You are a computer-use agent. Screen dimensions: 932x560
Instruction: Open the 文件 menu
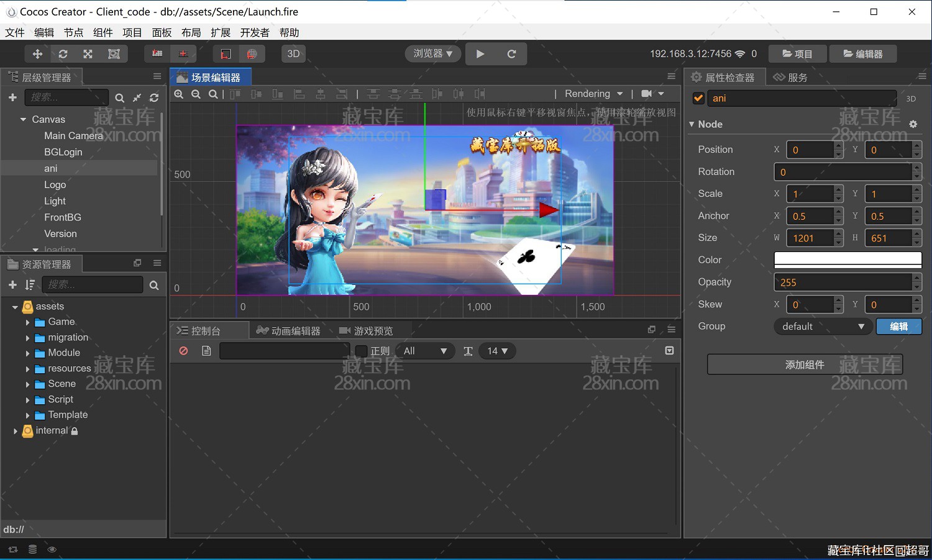[x=15, y=32]
